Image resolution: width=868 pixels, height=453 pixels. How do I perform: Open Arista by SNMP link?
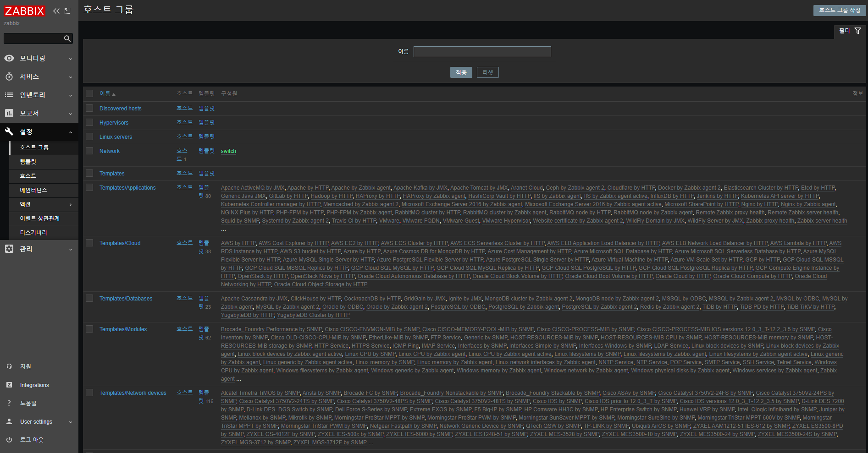(321, 393)
